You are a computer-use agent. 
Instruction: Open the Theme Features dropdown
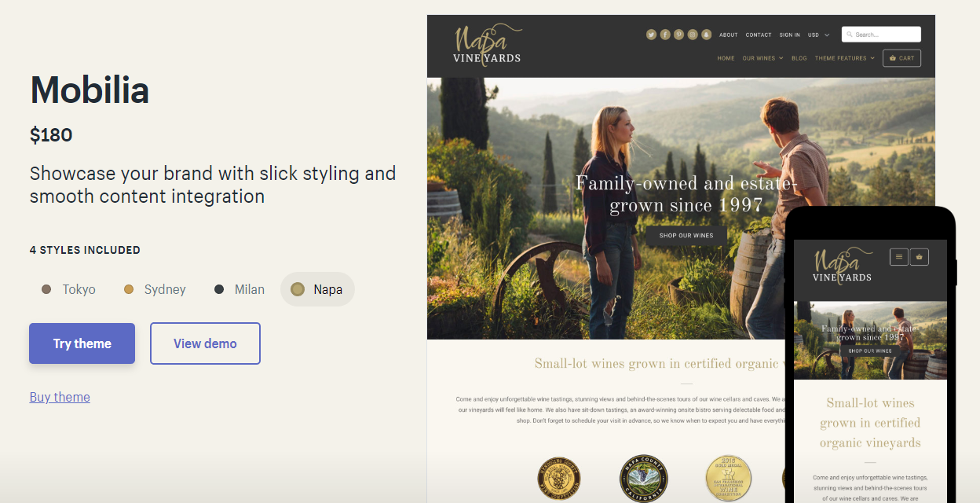coord(844,58)
